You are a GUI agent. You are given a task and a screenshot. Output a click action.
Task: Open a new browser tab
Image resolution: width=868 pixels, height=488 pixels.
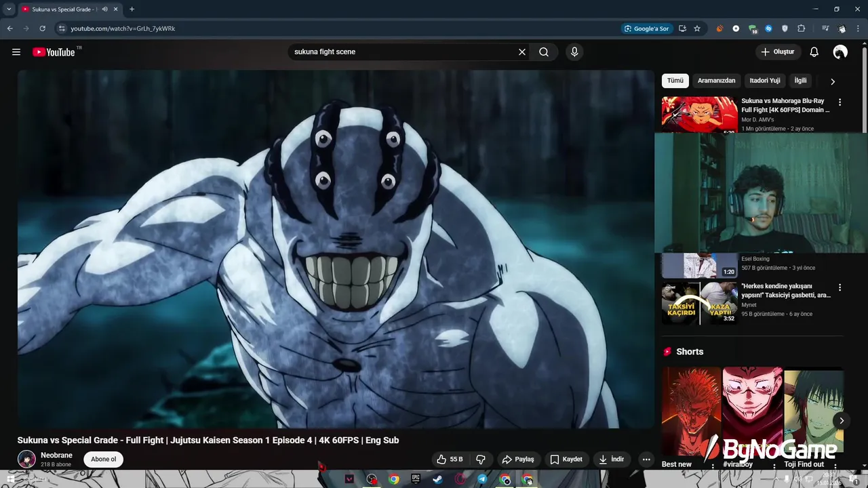pyautogui.click(x=132, y=9)
